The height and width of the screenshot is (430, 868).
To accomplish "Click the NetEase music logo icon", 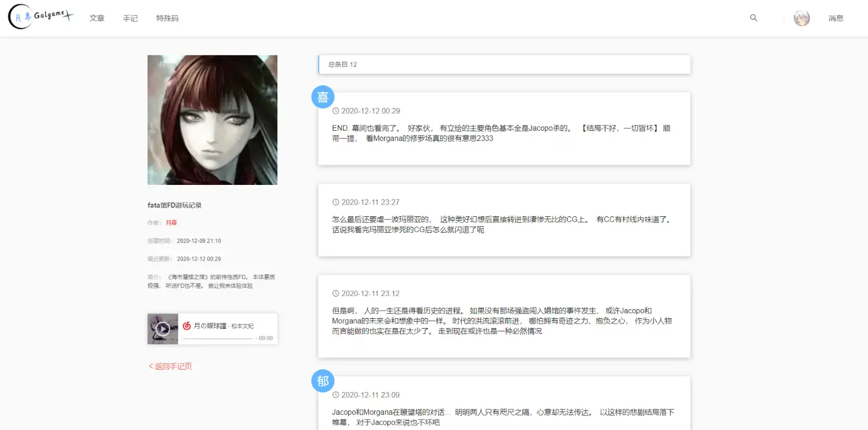I will pyautogui.click(x=187, y=326).
